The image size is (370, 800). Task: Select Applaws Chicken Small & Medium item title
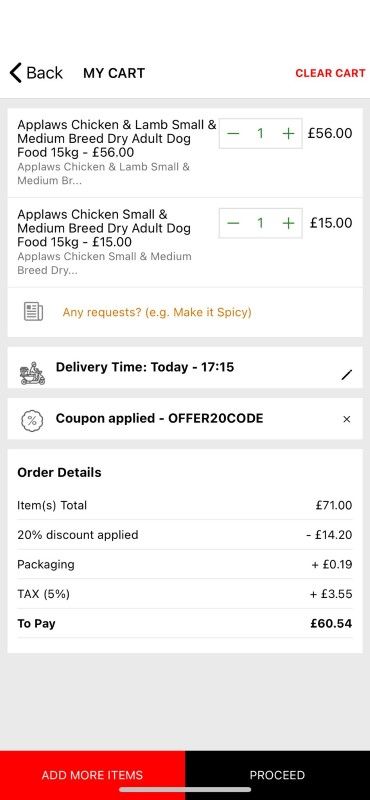(x=104, y=228)
